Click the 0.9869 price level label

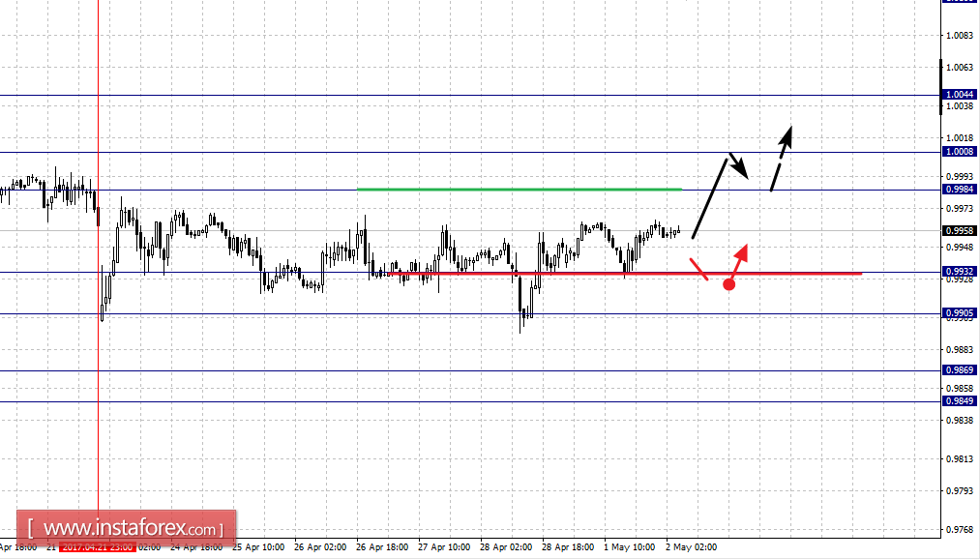960,369
